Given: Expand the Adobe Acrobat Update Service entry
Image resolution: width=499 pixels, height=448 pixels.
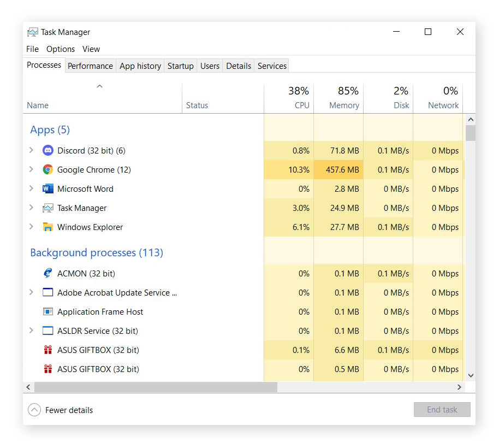Looking at the screenshot, I should 31,292.
